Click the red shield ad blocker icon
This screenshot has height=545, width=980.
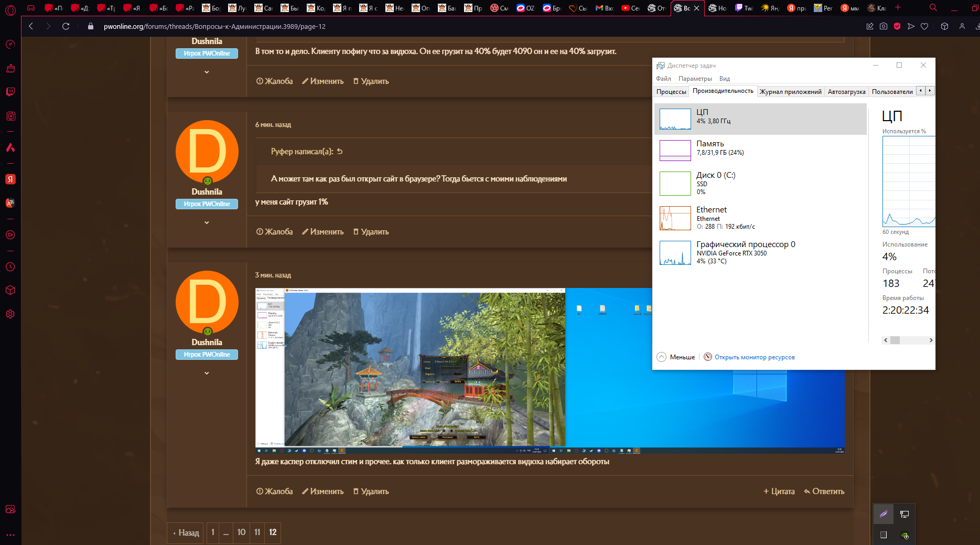point(897,26)
